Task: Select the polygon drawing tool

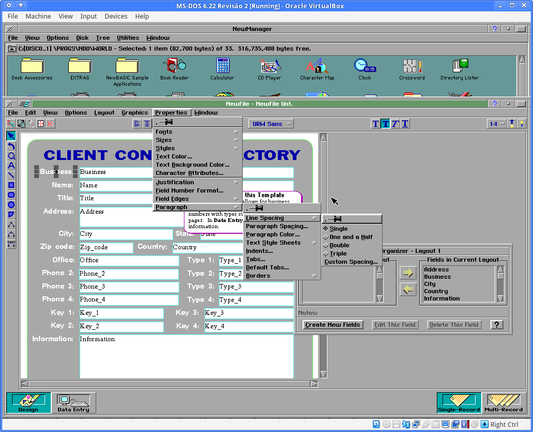Action: point(11,214)
